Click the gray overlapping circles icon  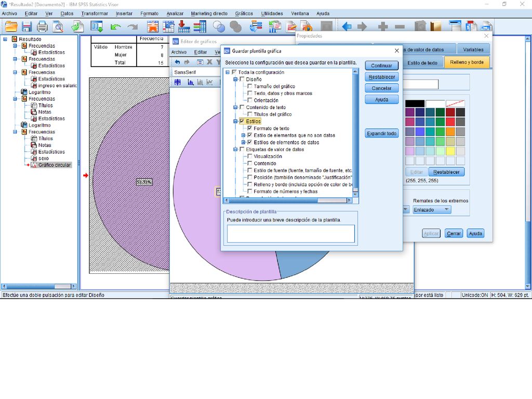[x=235, y=26]
